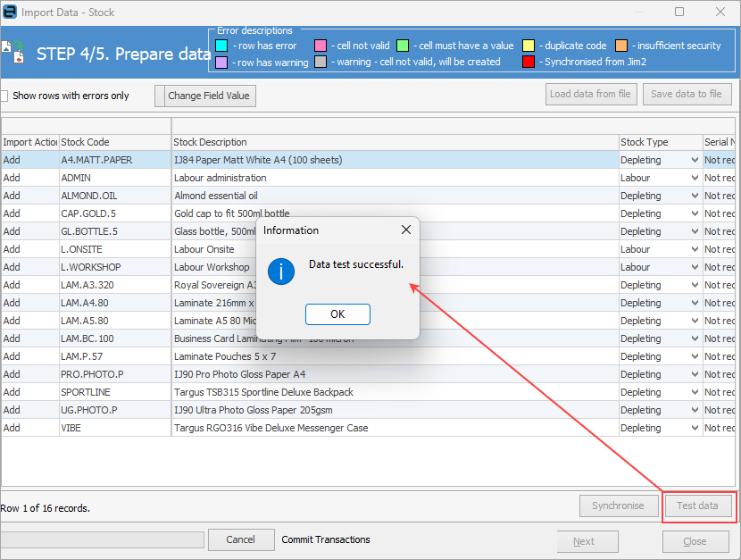Enable 'Show rows with errors only' checkbox
This screenshot has height=560, width=741.
4,96
